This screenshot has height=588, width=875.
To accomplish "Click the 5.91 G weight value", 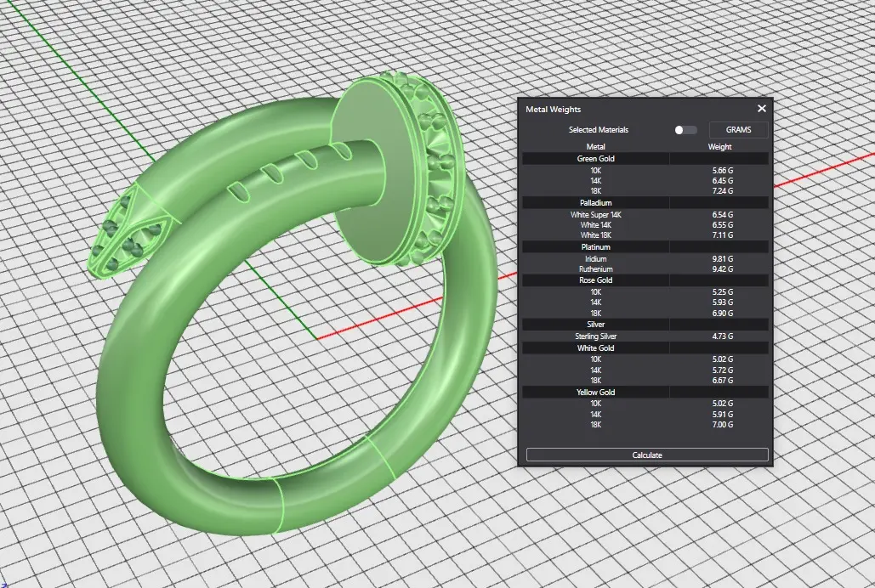I will tap(723, 414).
